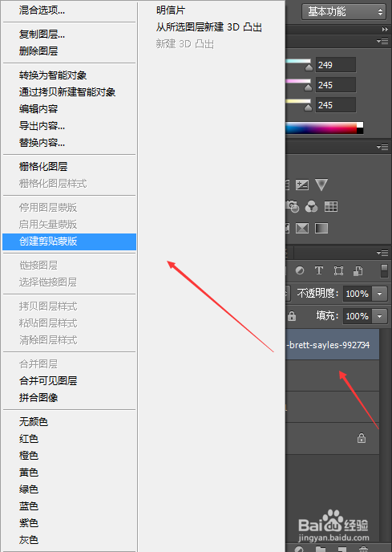Filter layers by adjustment layers
This screenshot has height=552, width=392.
point(300,270)
